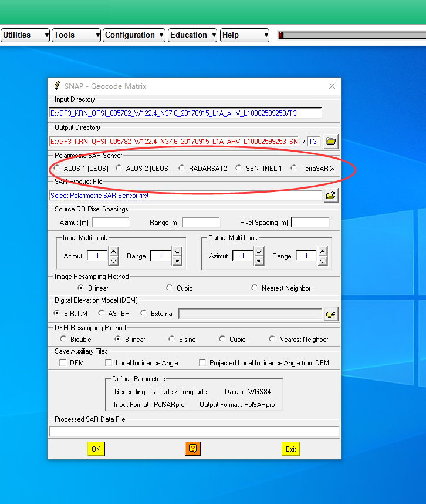Select Nearest Neighbor image resampling
The width and height of the screenshot is (426, 504).
(254, 288)
